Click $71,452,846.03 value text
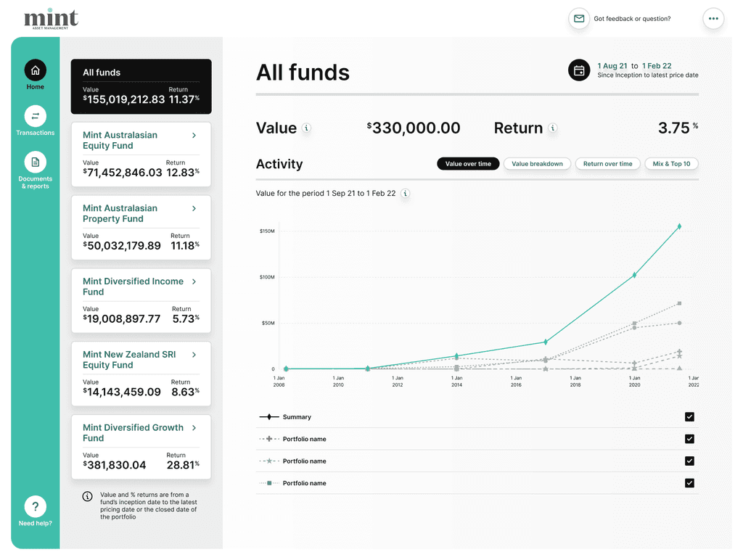Image resolution: width=743 pixels, height=560 pixels. click(x=122, y=173)
